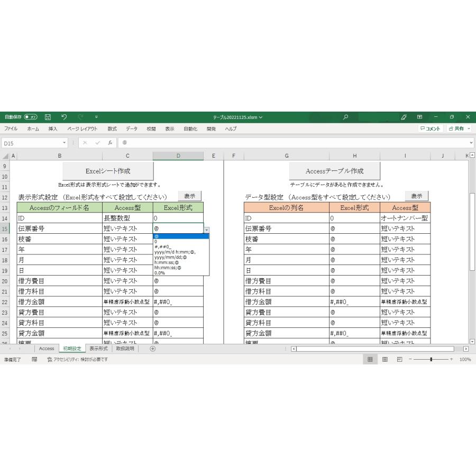Click the Accessテーブル作成 button
The width and height of the screenshot is (476, 476).
tap(334, 170)
